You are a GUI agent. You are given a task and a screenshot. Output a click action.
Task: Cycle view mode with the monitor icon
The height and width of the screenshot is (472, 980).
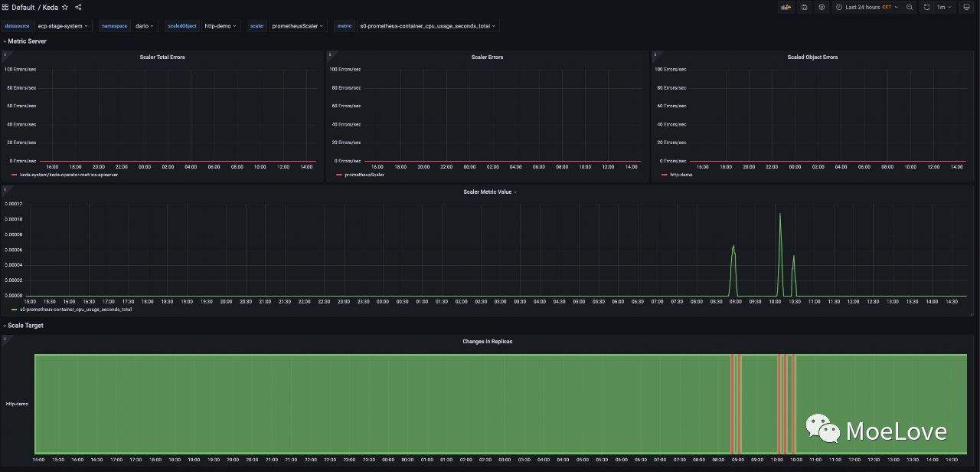pyautogui.click(x=966, y=7)
